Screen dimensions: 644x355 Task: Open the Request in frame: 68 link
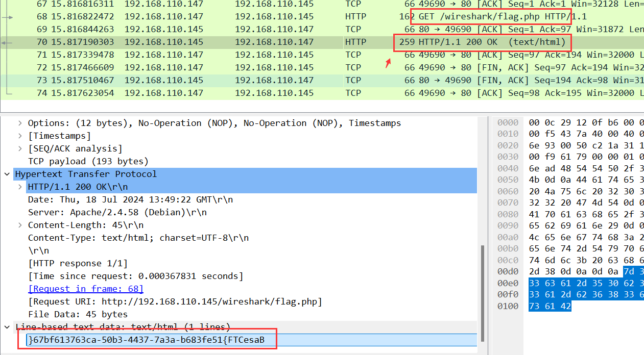[85, 289]
